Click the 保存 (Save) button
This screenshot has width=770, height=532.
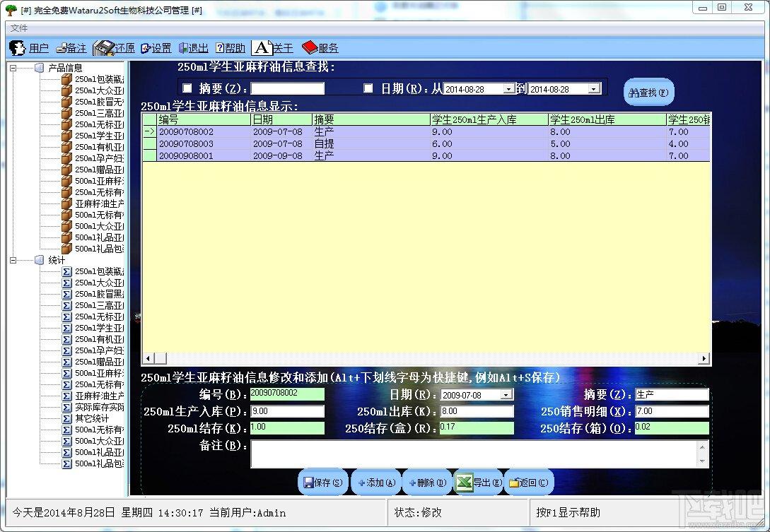[323, 483]
